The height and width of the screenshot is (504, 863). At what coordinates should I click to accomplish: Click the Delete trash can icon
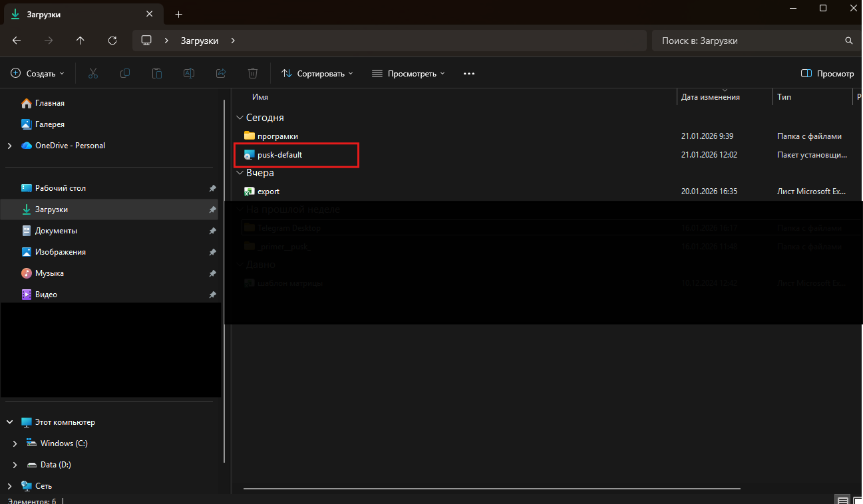(x=253, y=73)
